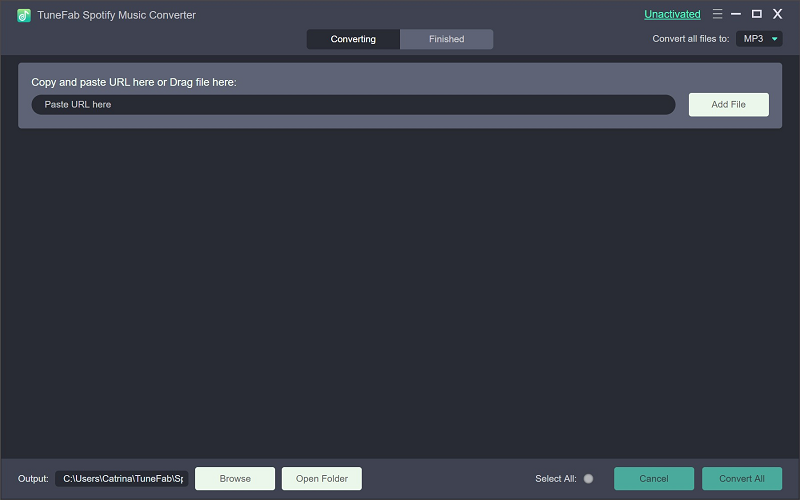The image size is (800, 500).
Task: Switch to the Converting tab
Action: click(x=353, y=39)
